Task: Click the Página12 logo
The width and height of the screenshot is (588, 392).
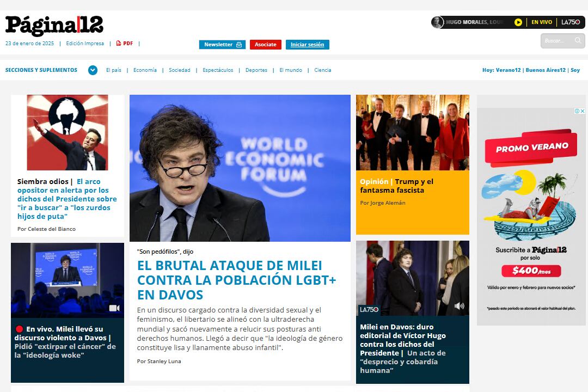Action: [x=54, y=26]
